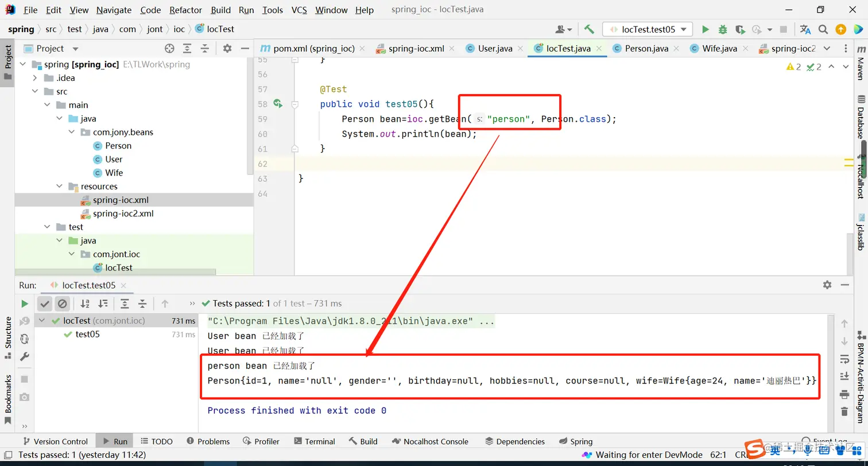The height and width of the screenshot is (466, 868).
Task: Start debugging with the bug icon
Action: (723, 29)
